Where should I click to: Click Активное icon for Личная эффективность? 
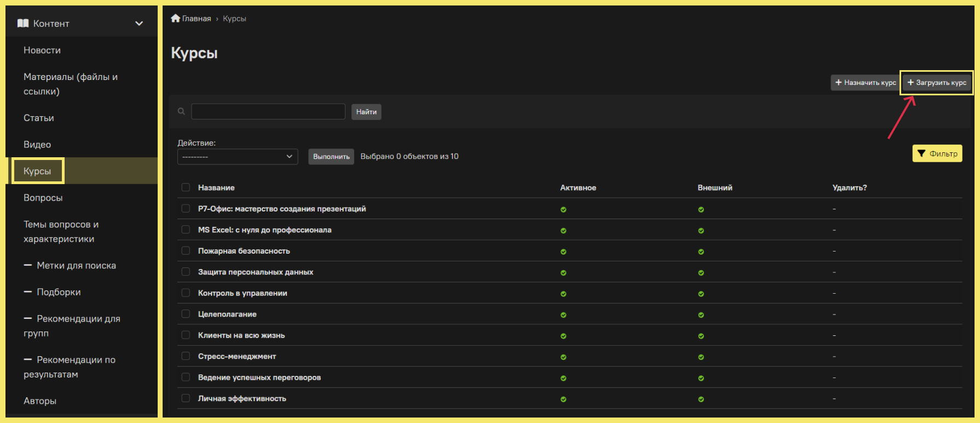pos(563,399)
